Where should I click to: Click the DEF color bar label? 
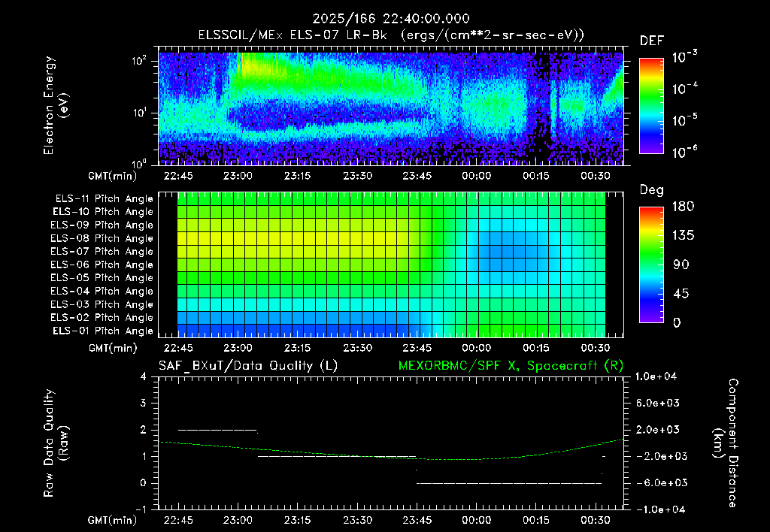[x=652, y=41]
